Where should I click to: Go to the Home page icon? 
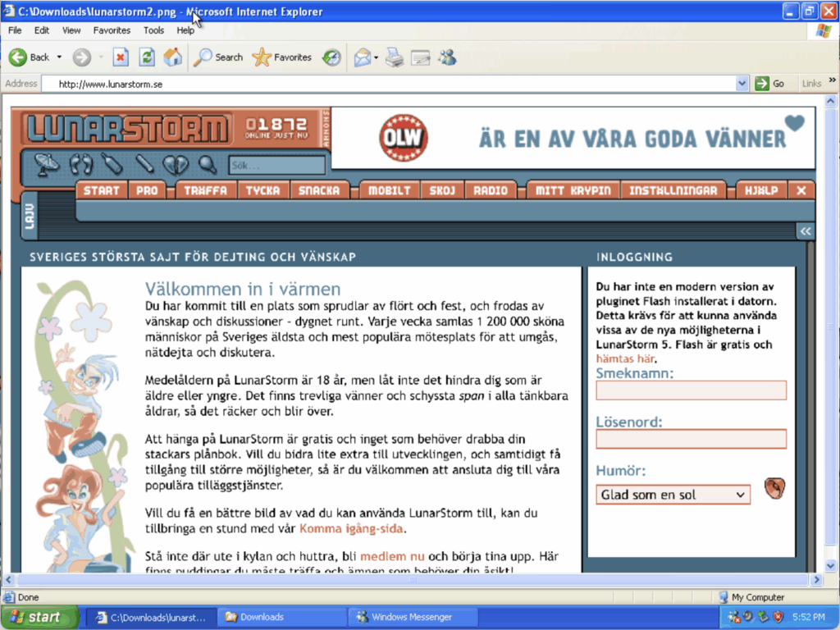(x=172, y=57)
